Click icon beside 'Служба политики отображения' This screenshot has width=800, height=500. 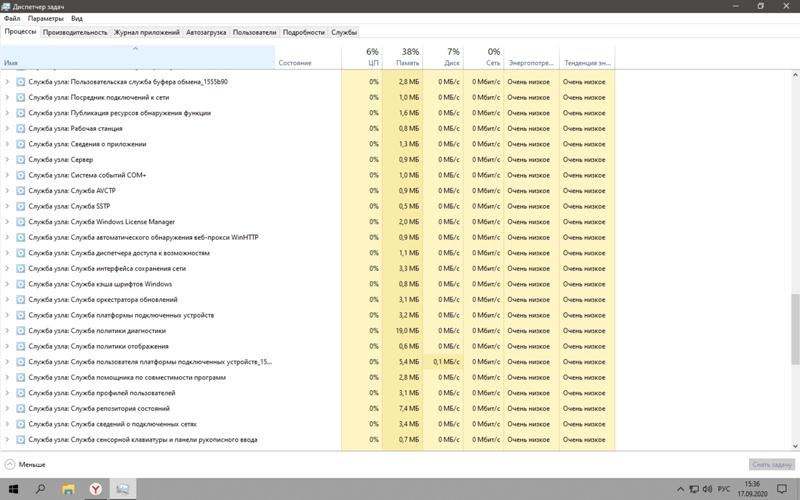pos(20,346)
